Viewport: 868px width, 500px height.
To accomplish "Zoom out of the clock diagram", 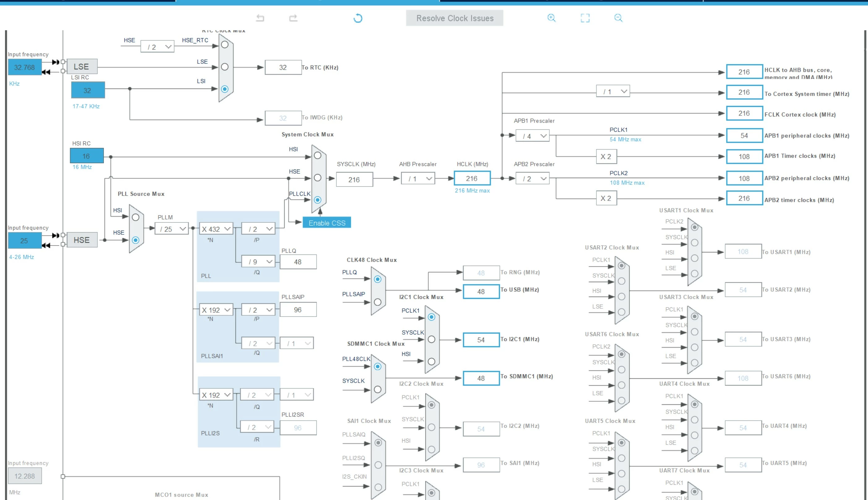I will click(x=618, y=18).
